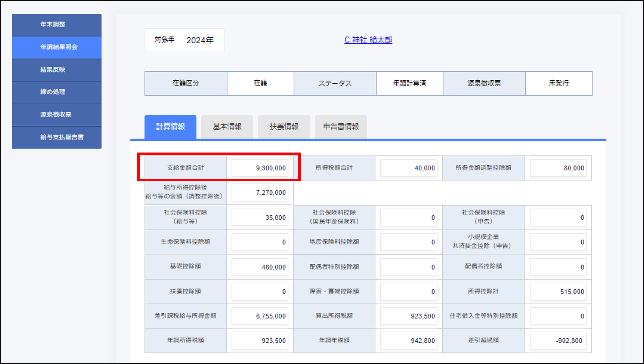Click the 所得控除計 field showing 515,000
The width and height of the screenshot is (644, 364).
pos(558,292)
